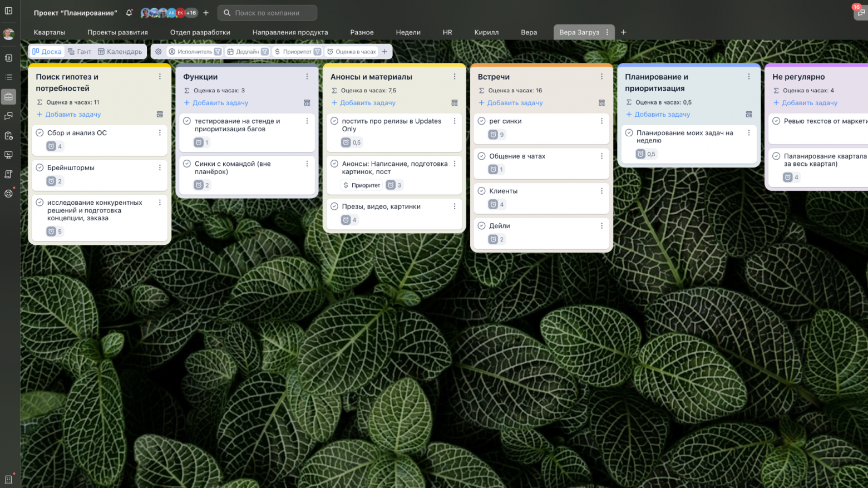
Task: Open the Встречи column three-dot menu
Action: [x=601, y=77]
